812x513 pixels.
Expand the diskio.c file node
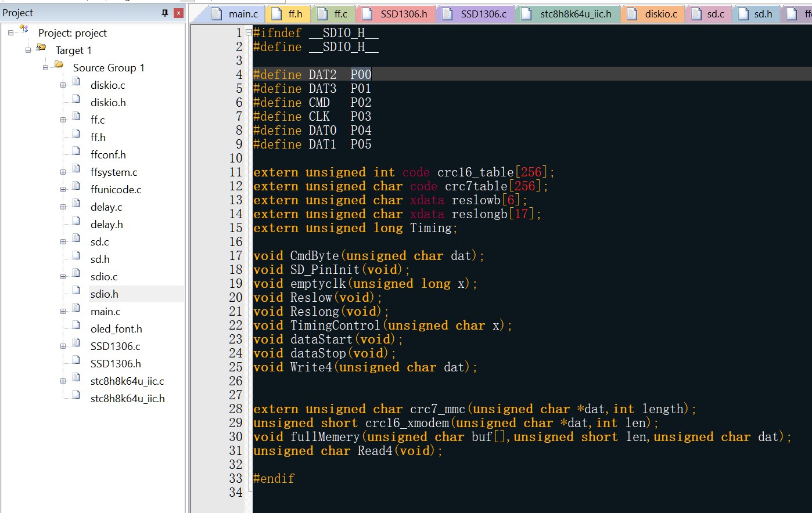tap(63, 85)
